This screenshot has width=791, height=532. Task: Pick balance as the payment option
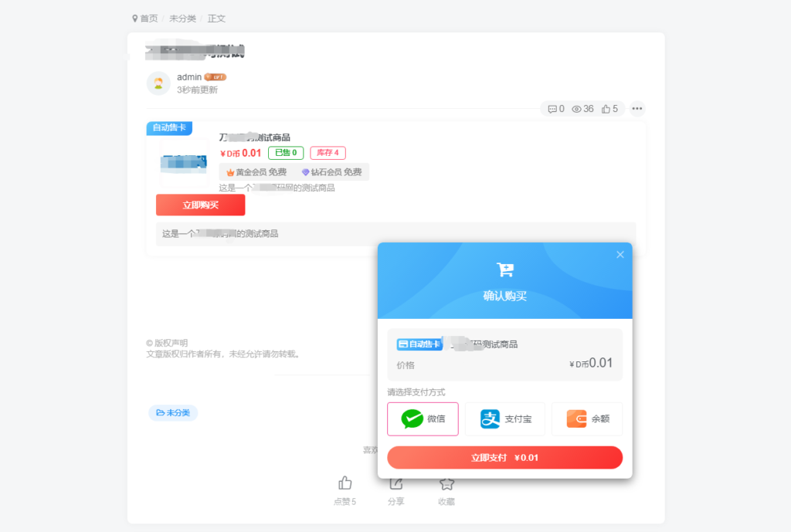(x=587, y=418)
